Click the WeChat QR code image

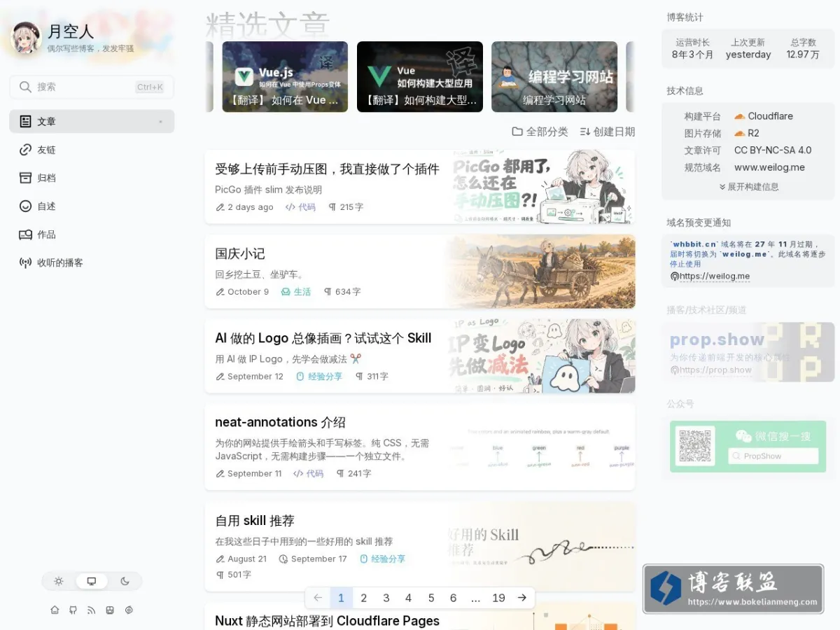click(x=695, y=446)
